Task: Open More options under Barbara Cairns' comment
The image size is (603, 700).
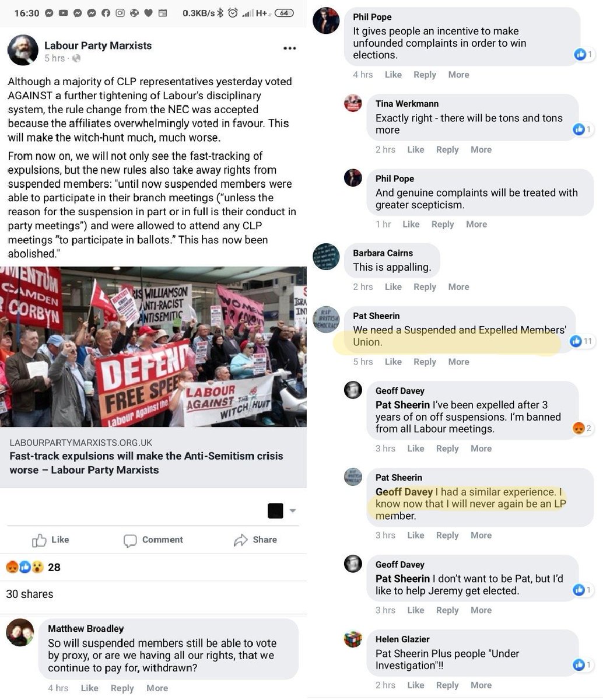Action: click(x=458, y=287)
